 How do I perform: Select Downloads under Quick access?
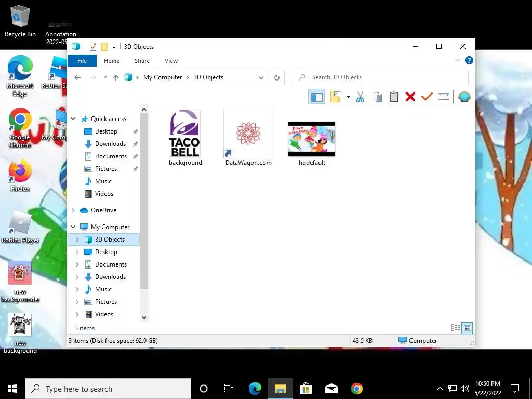tap(110, 144)
